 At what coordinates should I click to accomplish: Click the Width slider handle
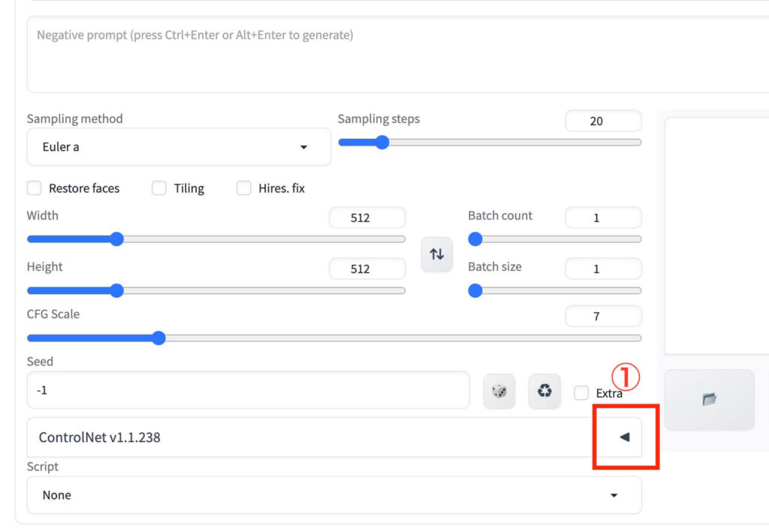tap(116, 239)
